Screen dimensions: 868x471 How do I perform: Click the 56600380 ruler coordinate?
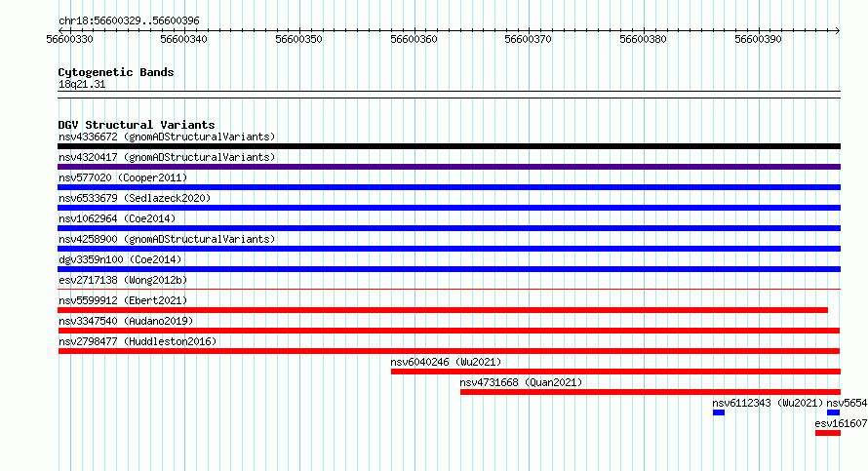(644, 39)
